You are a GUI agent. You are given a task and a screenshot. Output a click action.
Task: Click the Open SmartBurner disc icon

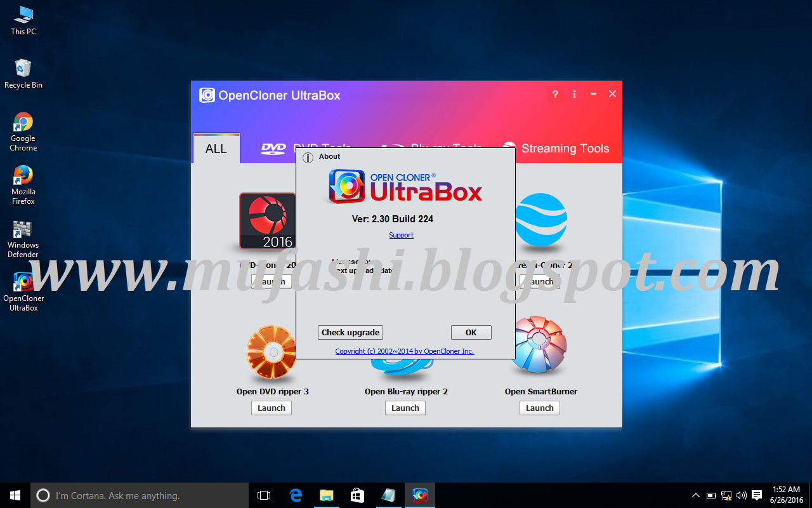point(540,346)
